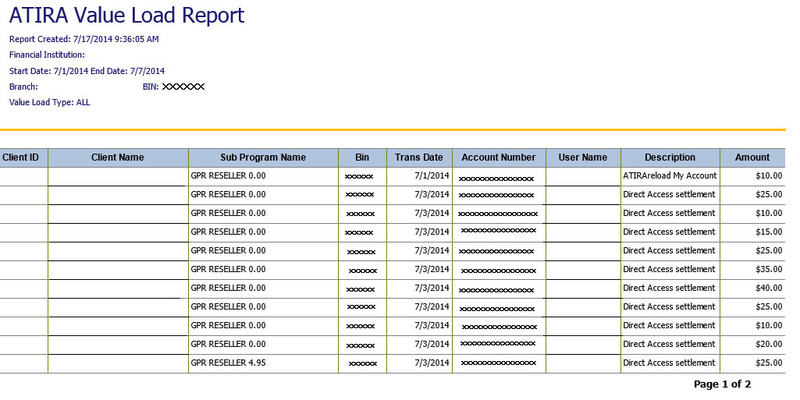
Task: Click the 7/1/2014 transaction date cell
Action: 428,176
